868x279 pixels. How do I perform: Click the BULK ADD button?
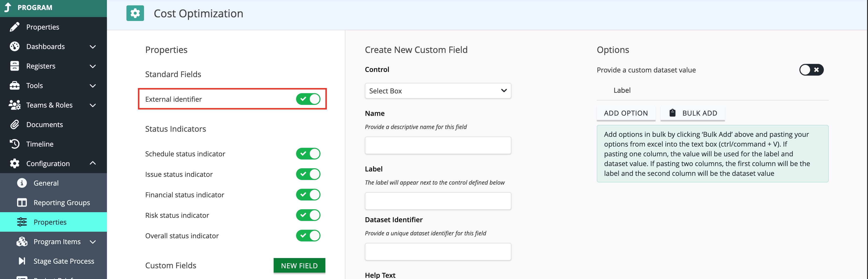pyautogui.click(x=692, y=113)
